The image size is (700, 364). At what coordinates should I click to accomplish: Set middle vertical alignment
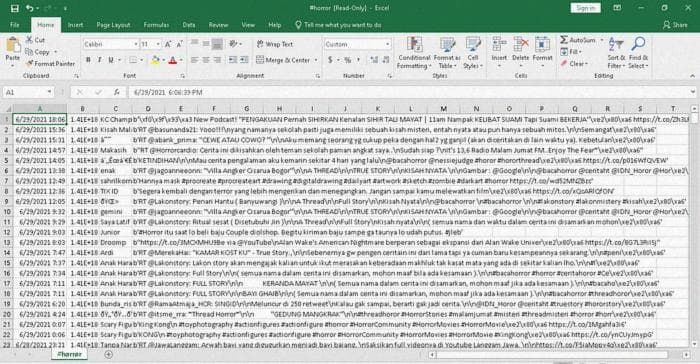pos(206,44)
